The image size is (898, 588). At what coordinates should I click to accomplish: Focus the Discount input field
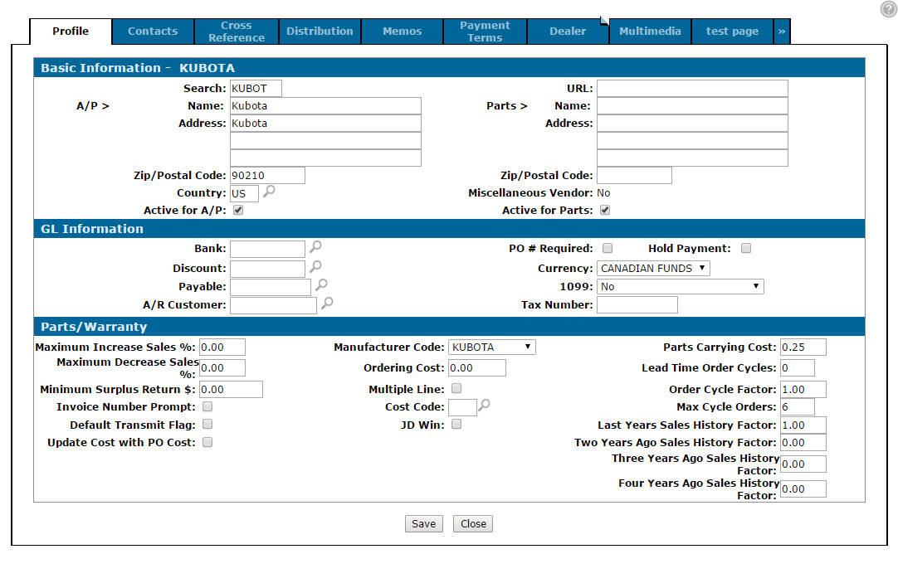click(x=267, y=269)
